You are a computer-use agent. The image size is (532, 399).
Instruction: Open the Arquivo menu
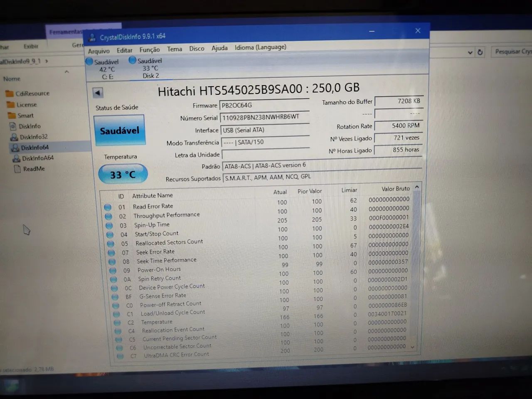tap(99, 51)
